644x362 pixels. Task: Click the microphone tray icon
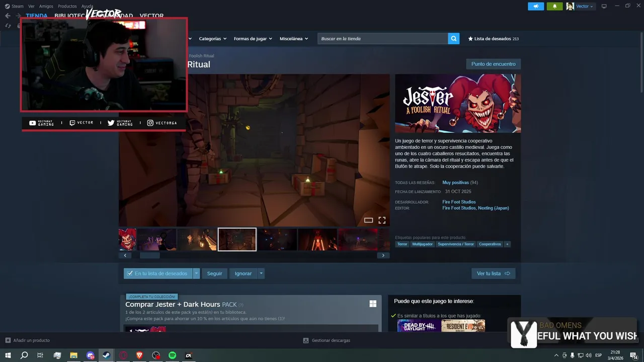coord(572,355)
